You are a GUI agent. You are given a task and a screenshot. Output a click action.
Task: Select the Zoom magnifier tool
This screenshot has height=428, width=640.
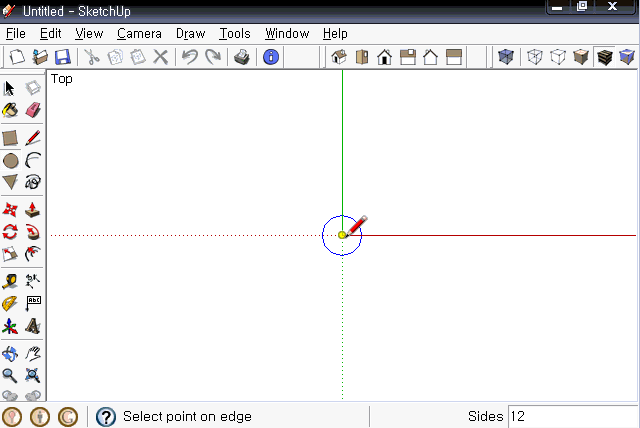tap(10, 375)
